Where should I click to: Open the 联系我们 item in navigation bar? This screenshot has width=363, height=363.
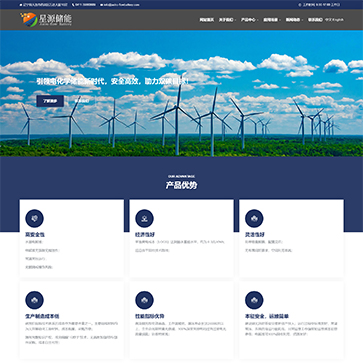point(315,20)
